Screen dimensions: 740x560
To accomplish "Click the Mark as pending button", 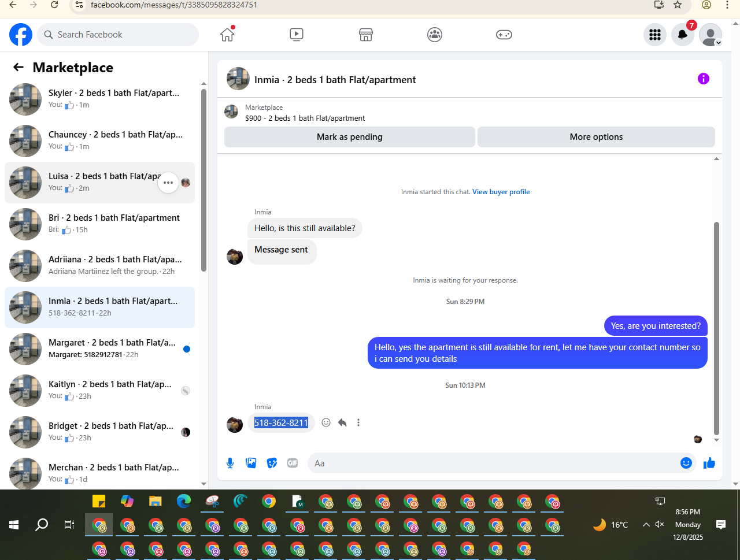I will click(x=350, y=137).
